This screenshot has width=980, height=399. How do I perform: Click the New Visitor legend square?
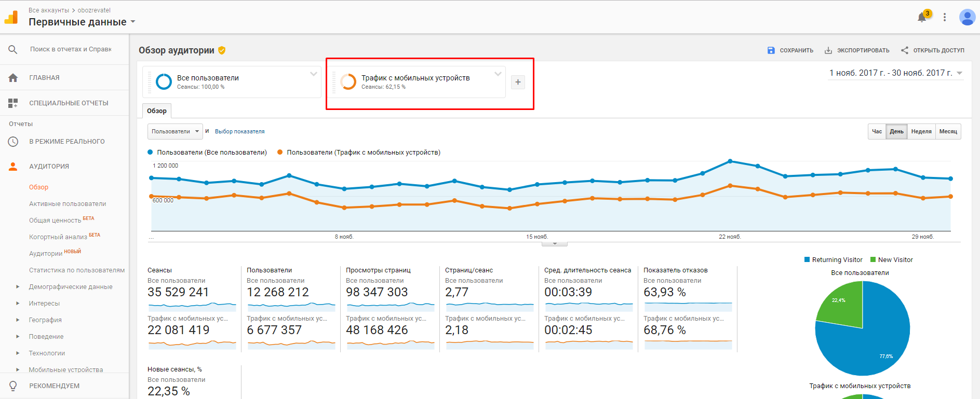point(873,259)
